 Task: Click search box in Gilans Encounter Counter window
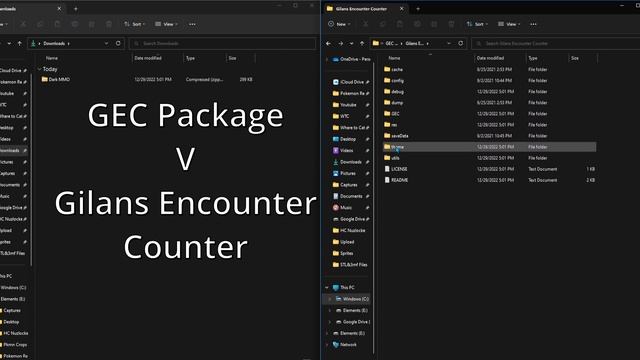(556, 43)
